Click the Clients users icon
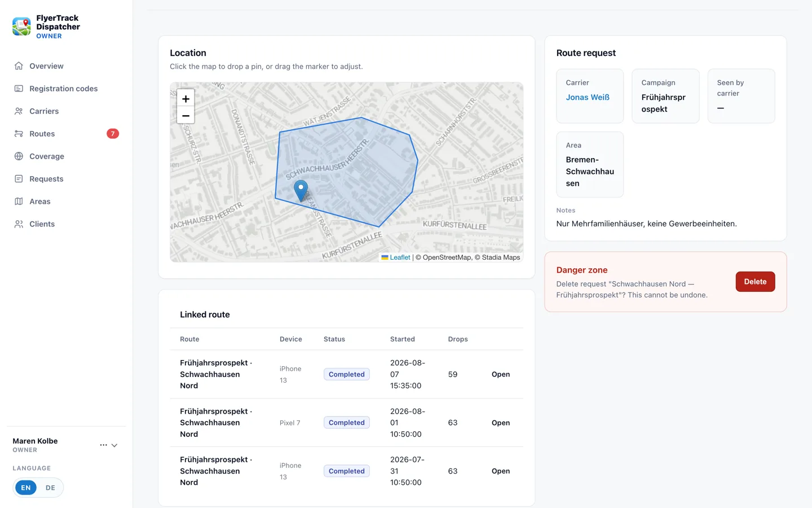The width and height of the screenshot is (812, 508). click(19, 224)
